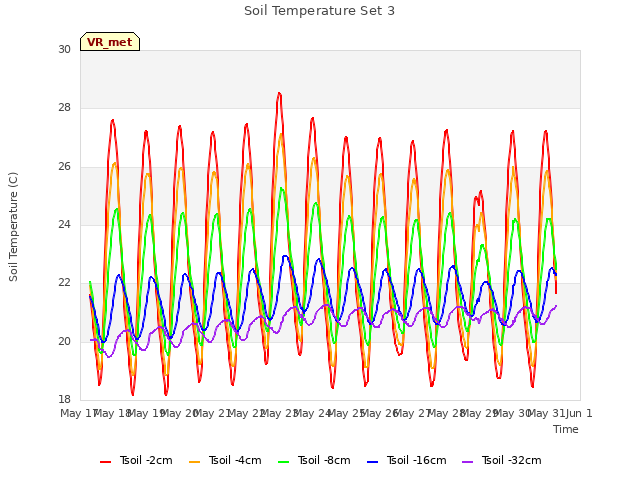This screenshot has width=640, height=480.
Task: Toggle the Tsoil -32cm legend entry
Action: 502,460
